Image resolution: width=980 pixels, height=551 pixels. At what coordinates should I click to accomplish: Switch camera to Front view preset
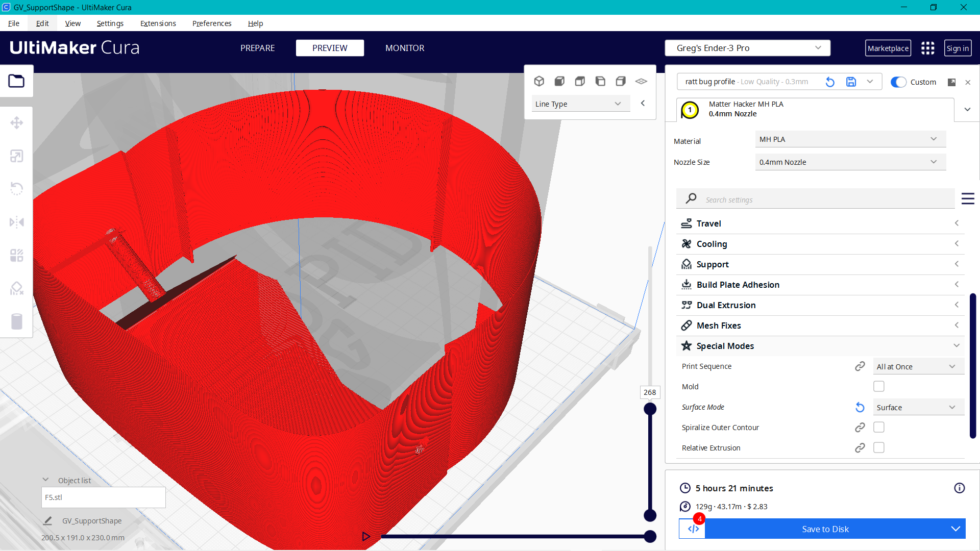point(559,81)
